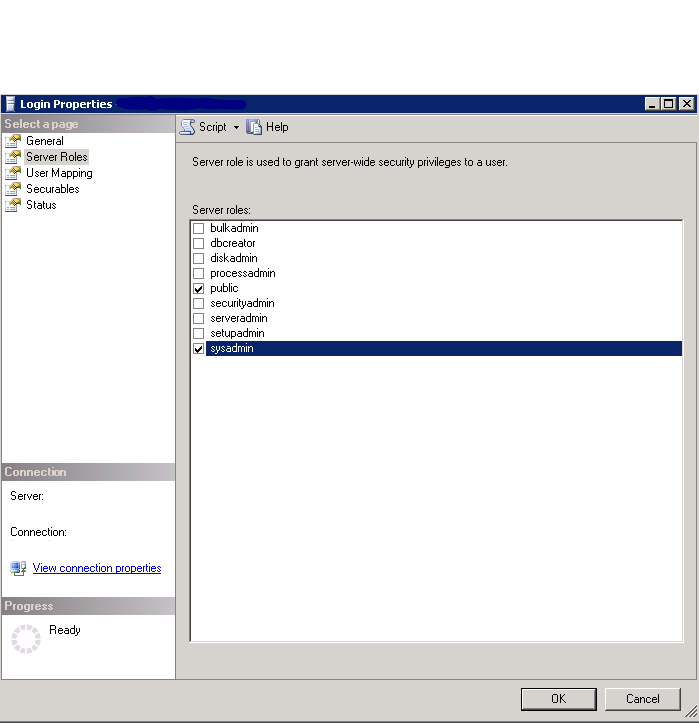Click the connection properties icon

18,568
